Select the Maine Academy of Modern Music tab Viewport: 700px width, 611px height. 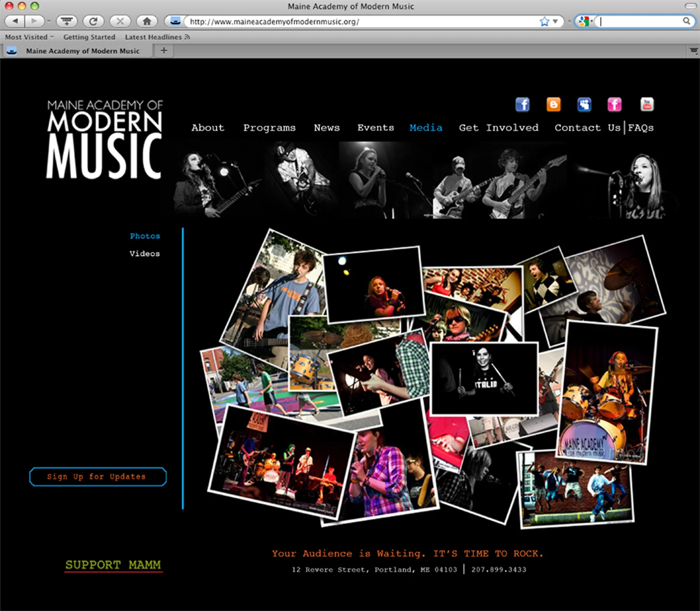pos(77,51)
